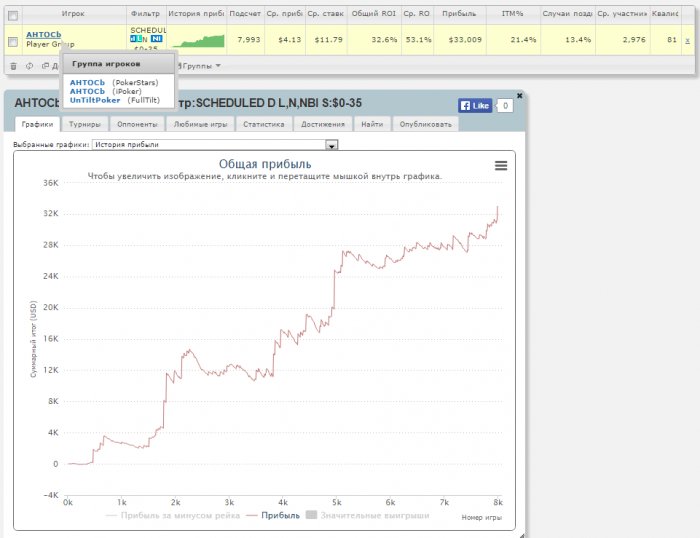Click the trash delete icon
The width and height of the screenshot is (700, 538).
pos(13,66)
